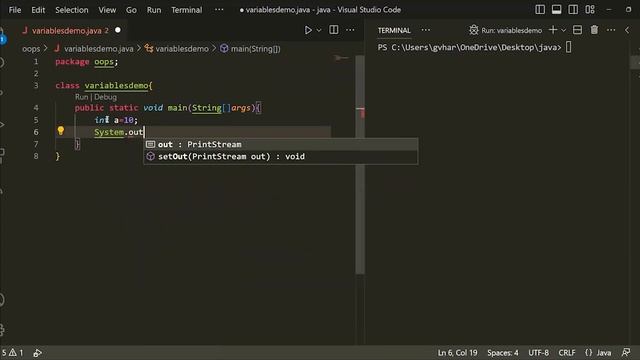Click line number 3 in gutter
Image resolution: width=640 pixels, height=360 pixels.
(36, 86)
